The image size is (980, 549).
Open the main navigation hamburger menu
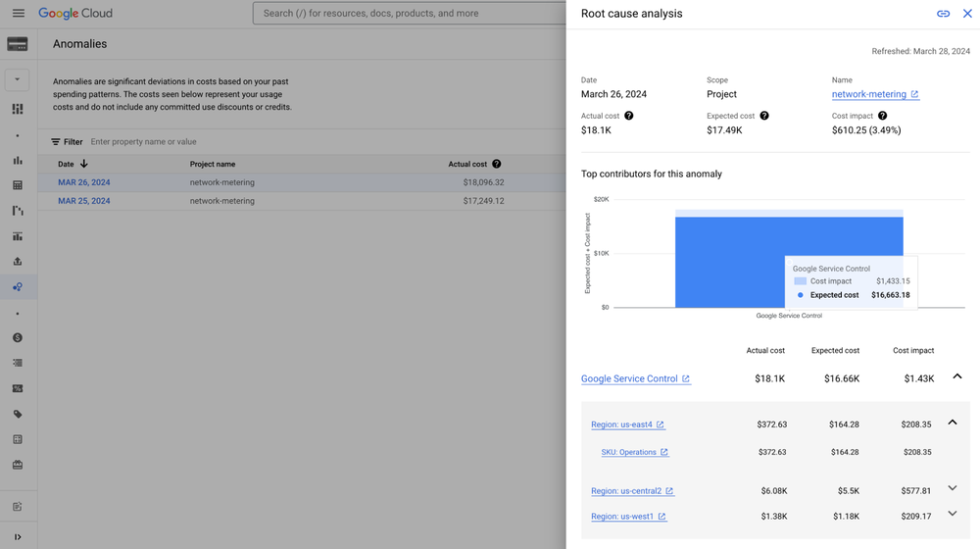point(18,13)
